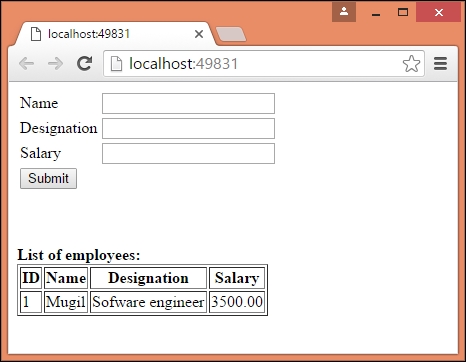466x362 pixels.
Task: Click the address bar showing localhost:49831
Action: [x=263, y=64]
